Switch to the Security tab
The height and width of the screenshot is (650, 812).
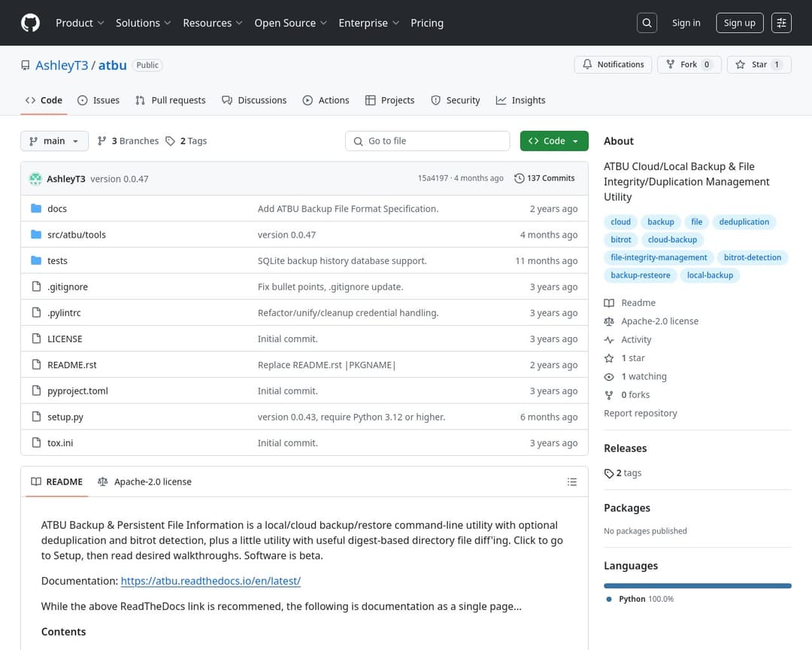coord(456,100)
